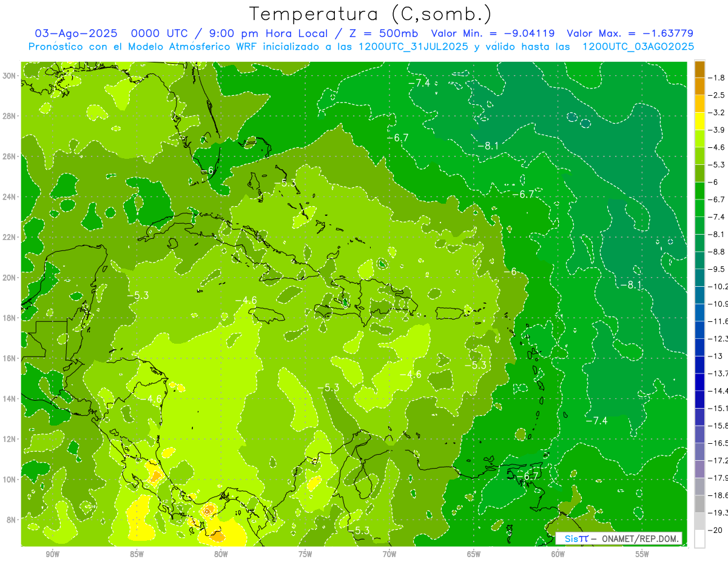This screenshot has height=562, width=728.
Task: Click the 75W longitude axis label
Action: [305, 554]
